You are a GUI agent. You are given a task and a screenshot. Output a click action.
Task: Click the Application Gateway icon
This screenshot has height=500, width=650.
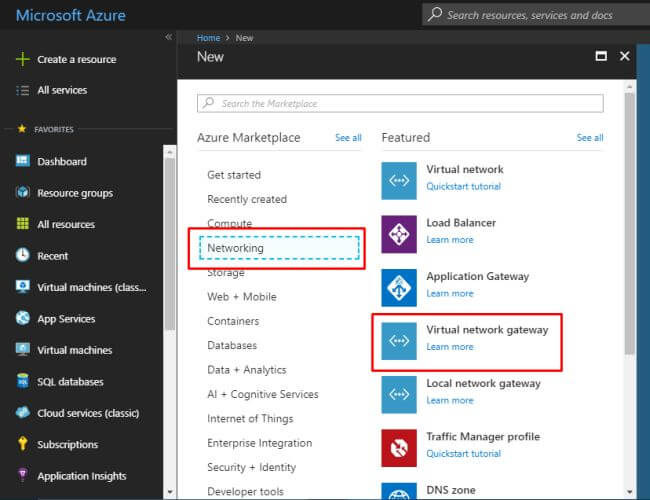point(399,287)
